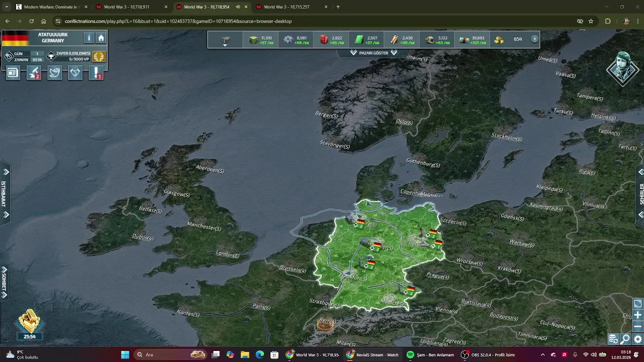Click the gold bars 654 indicator

(508, 40)
